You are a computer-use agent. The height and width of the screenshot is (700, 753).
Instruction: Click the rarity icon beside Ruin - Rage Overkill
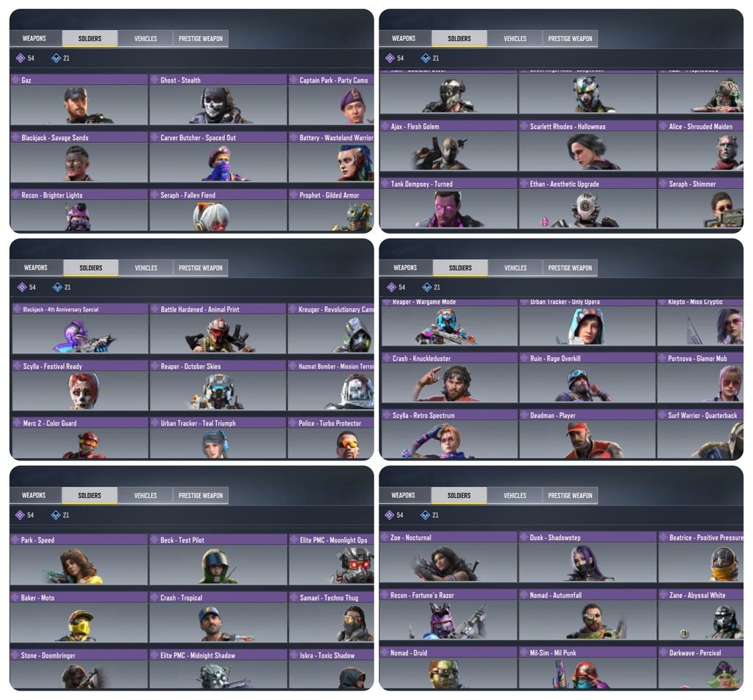(524, 358)
